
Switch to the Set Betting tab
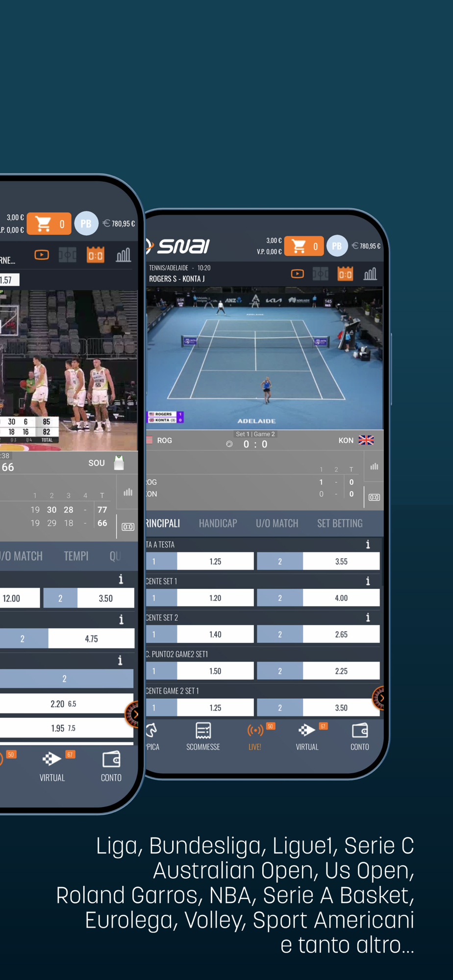340,523
